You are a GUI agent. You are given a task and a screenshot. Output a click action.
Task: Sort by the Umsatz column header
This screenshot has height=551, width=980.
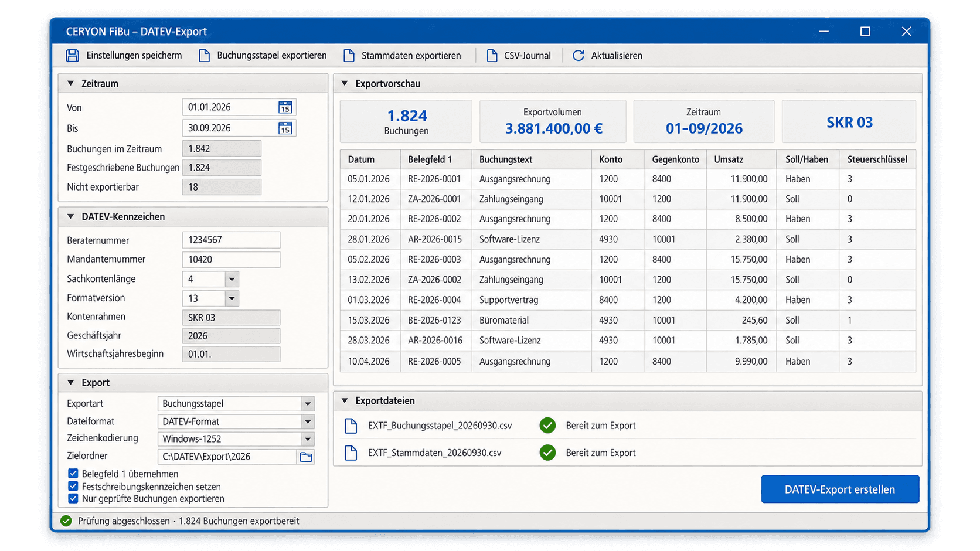point(741,159)
